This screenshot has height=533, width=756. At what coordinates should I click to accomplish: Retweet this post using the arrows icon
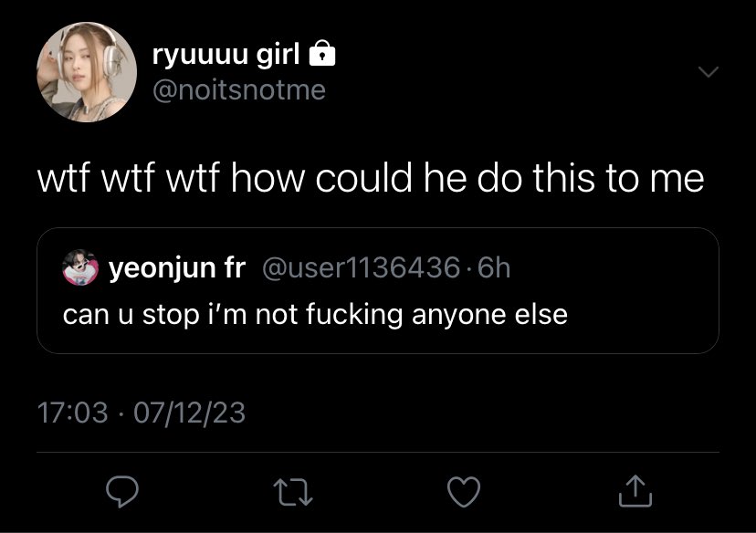click(x=293, y=492)
